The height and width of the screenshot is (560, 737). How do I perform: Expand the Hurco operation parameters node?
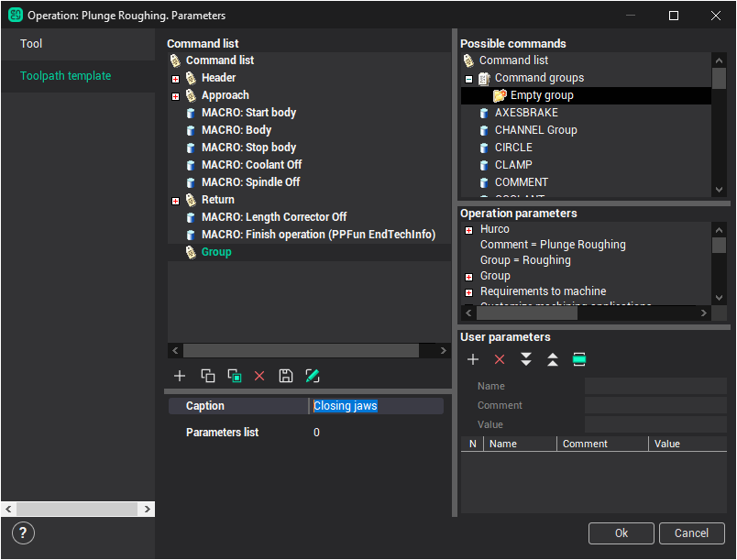tap(468, 230)
